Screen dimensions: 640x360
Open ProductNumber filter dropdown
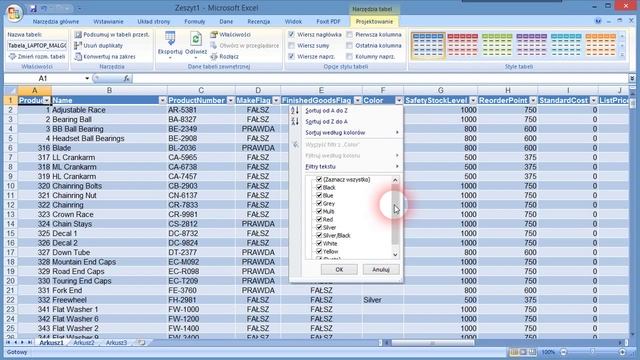click(231, 100)
